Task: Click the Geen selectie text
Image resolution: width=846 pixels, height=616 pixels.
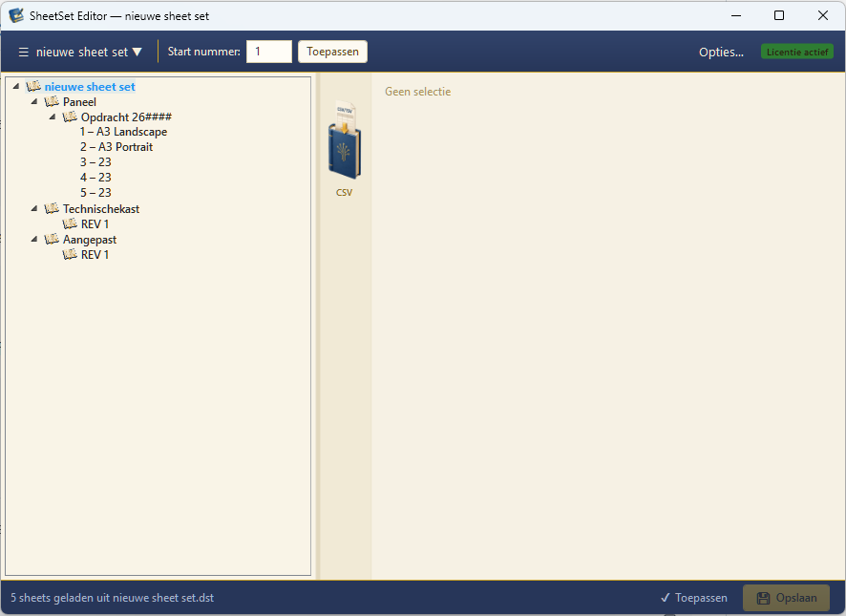Action: click(417, 92)
